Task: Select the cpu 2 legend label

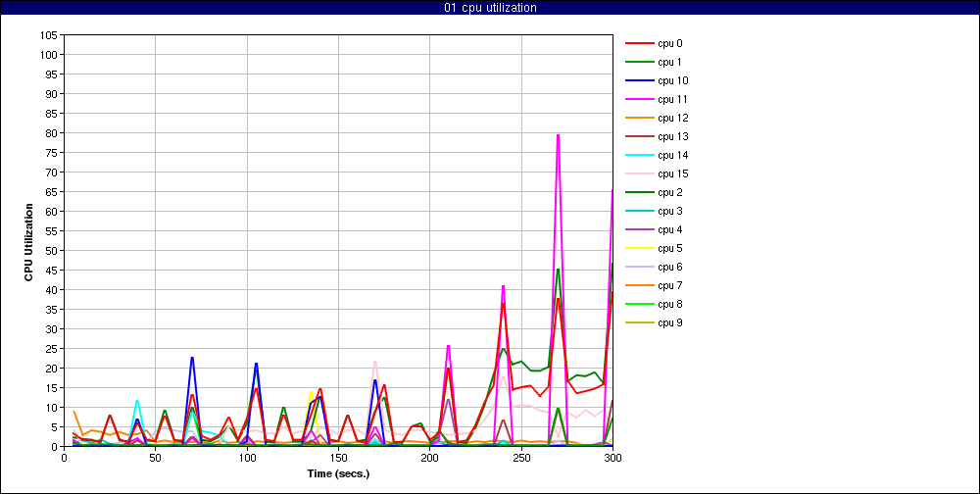Action: click(x=669, y=192)
